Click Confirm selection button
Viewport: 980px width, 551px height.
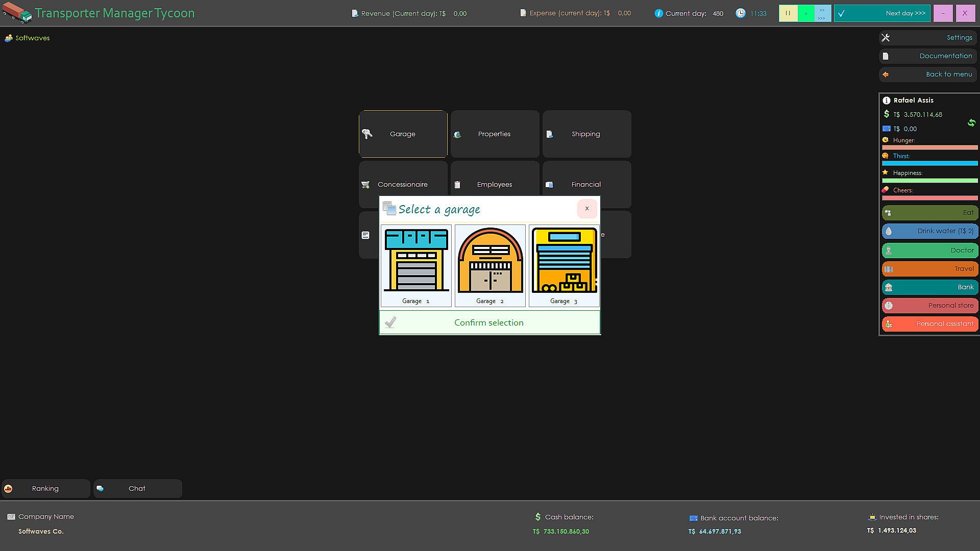489,322
